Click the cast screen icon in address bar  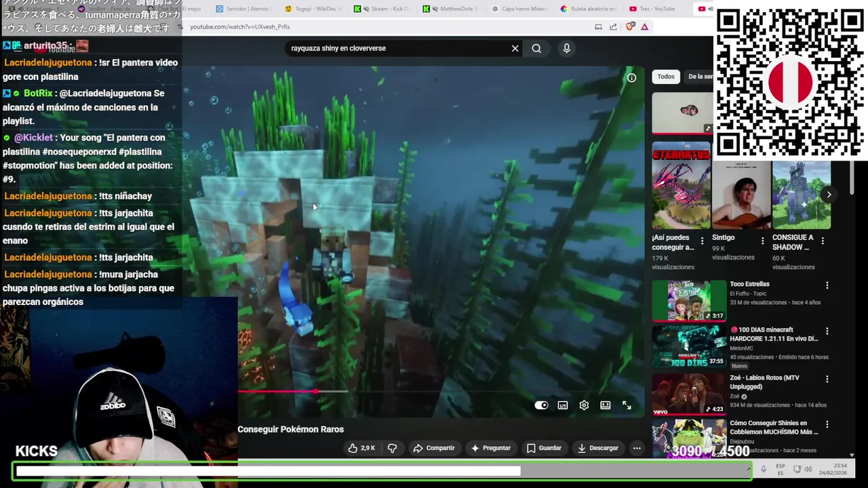click(x=598, y=26)
